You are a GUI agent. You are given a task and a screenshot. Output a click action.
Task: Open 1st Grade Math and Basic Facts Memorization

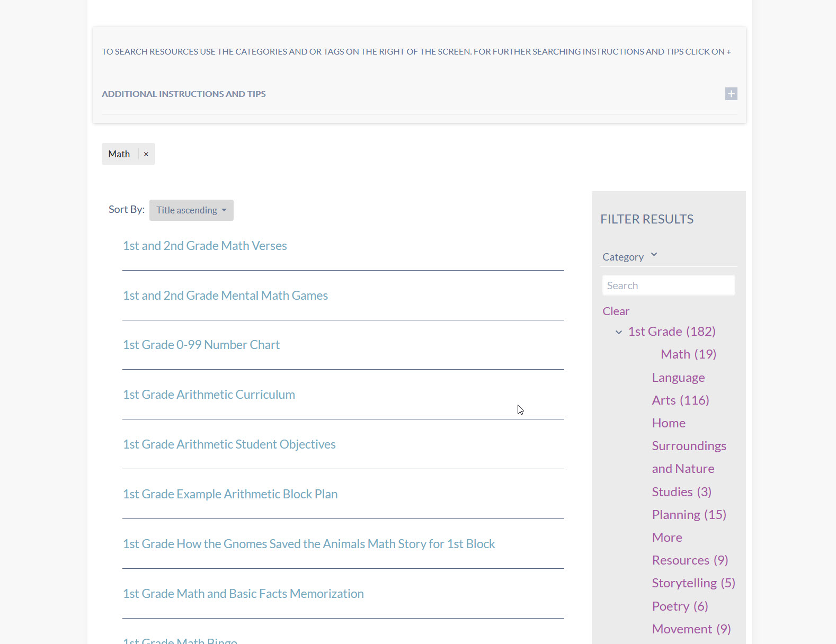tap(243, 594)
